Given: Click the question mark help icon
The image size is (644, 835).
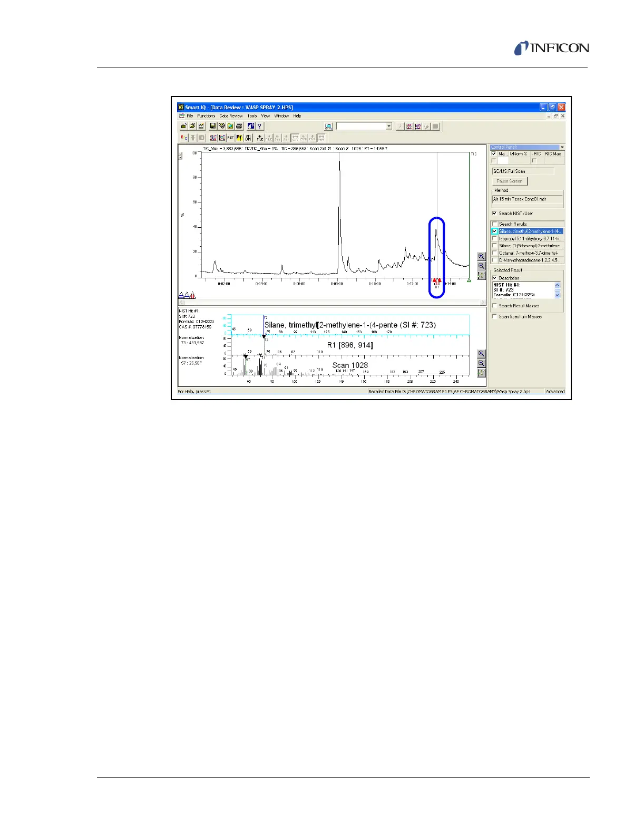Looking at the screenshot, I should click(259, 126).
